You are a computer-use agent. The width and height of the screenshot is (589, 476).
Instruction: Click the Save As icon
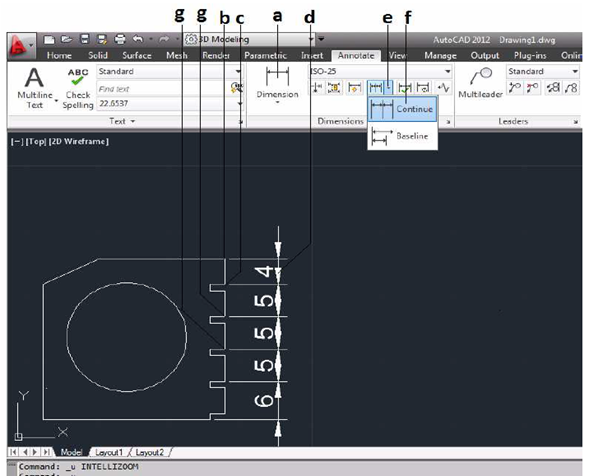(x=102, y=39)
